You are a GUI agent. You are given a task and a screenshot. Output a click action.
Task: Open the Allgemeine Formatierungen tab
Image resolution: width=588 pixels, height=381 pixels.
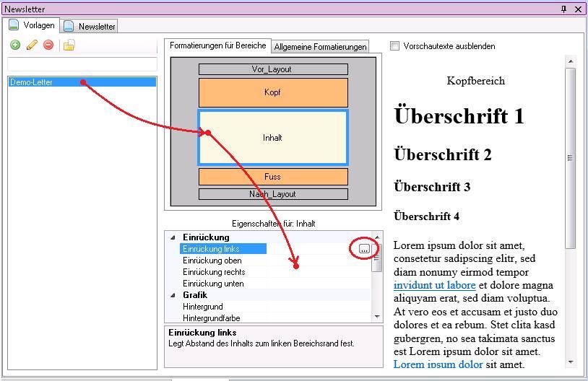320,47
